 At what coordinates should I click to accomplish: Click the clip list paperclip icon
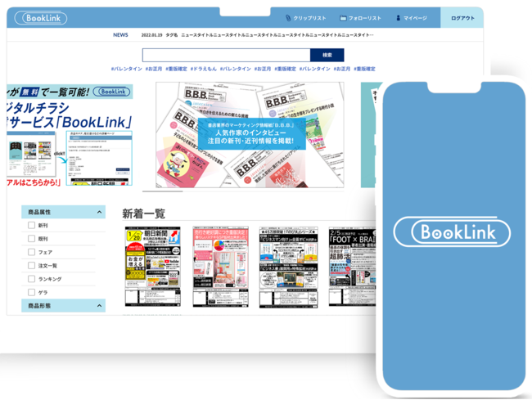[288, 18]
